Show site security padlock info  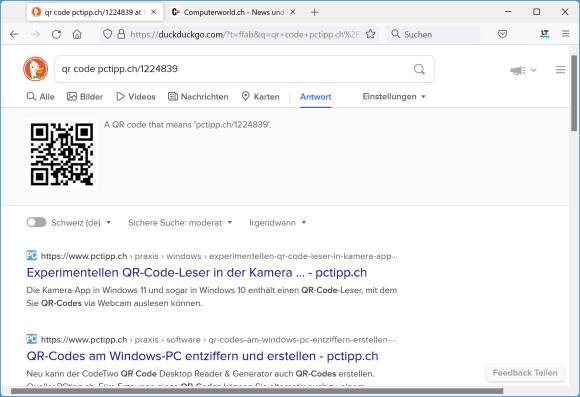(121, 34)
